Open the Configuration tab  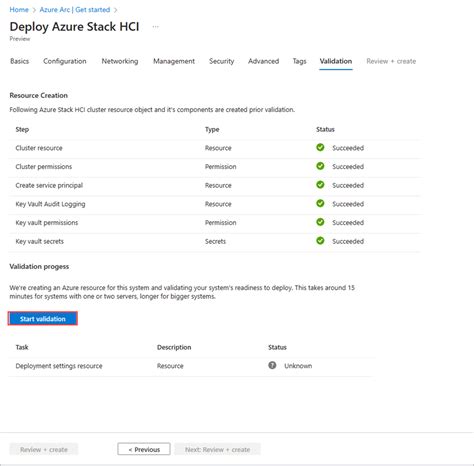(x=65, y=61)
